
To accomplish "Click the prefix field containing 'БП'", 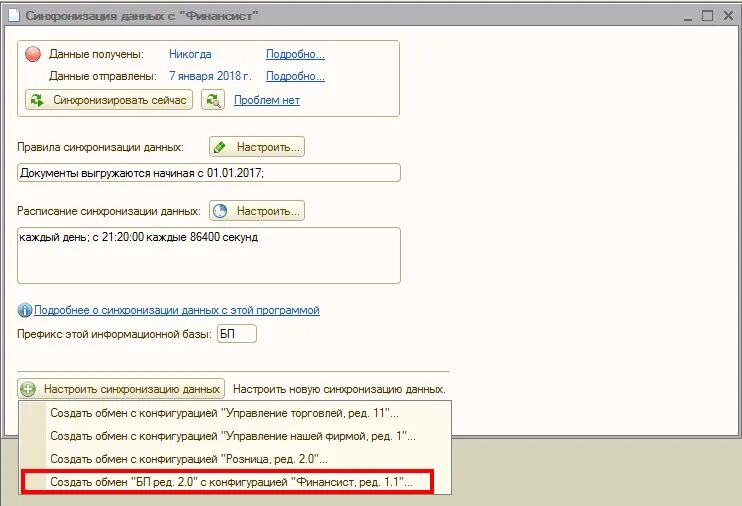I will click(x=237, y=334).
